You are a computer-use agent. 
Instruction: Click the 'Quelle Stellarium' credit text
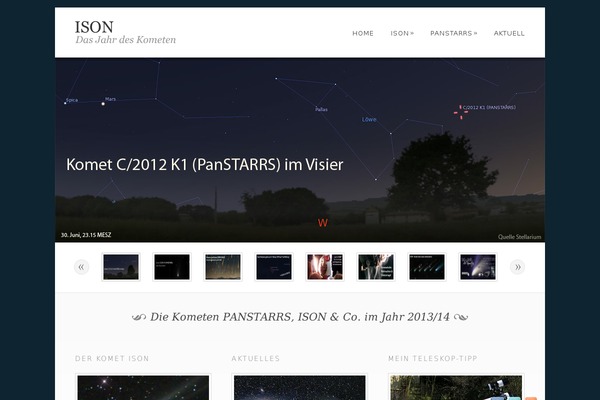click(519, 237)
